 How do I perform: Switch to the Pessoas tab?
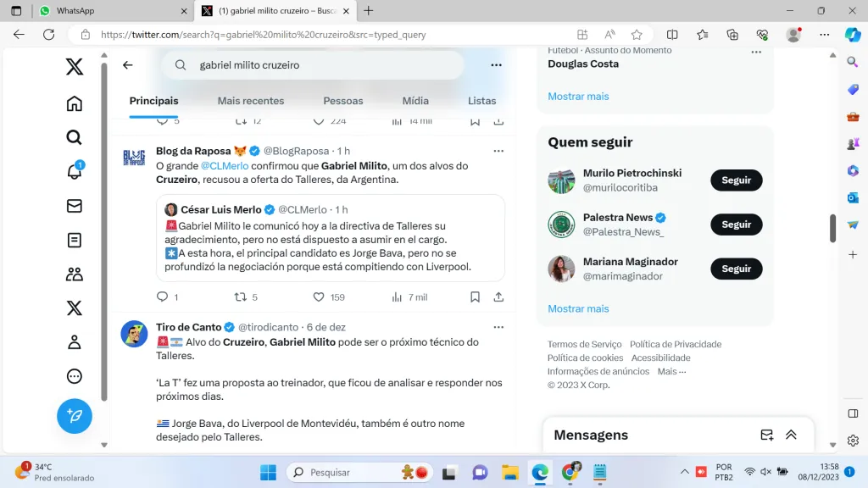point(343,101)
